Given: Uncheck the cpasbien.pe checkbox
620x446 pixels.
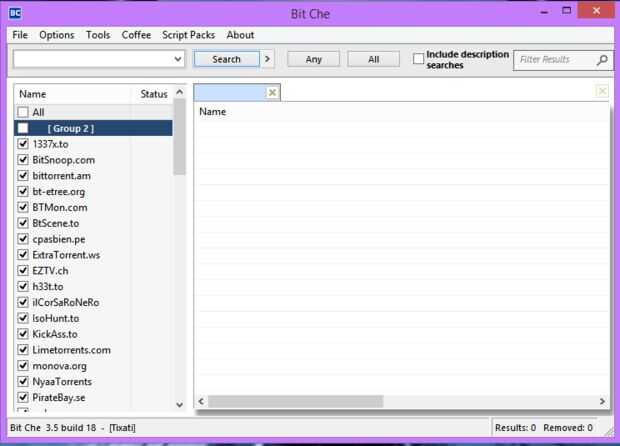Looking at the screenshot, I should [x=23, y=239].
